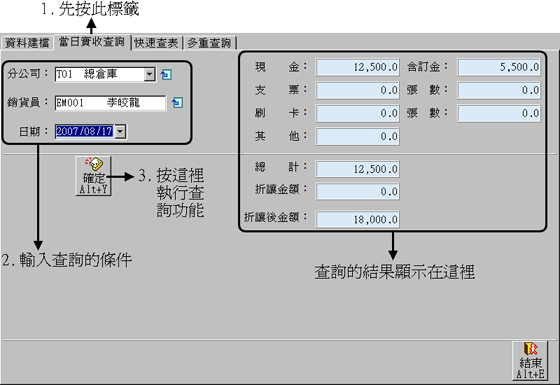The width and height of the screenshot is (560, 385).
Task: Click the 支票 amount field
Action: point(357,90)
